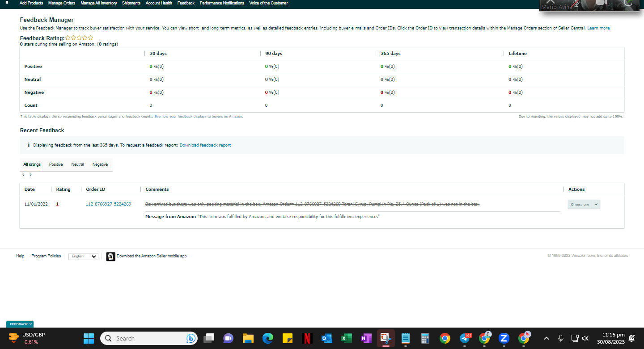Screen dimensions: 644x349
Task: Open the Program Policies footer link
Action: (x=46, y=256)
